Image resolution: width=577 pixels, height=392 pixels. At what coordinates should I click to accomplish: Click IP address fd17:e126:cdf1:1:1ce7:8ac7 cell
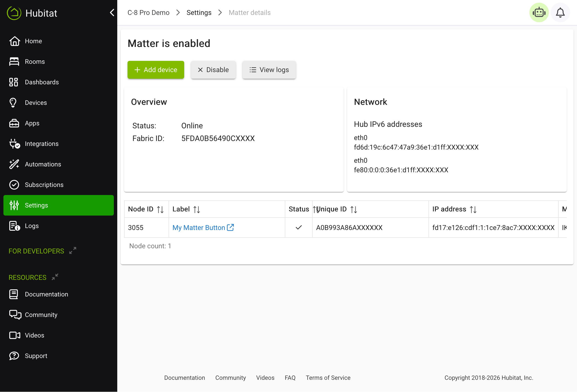[493, 228]
